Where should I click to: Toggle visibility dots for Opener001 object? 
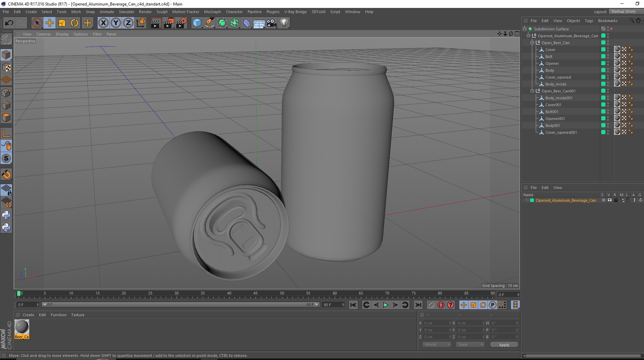coord(608,119)
